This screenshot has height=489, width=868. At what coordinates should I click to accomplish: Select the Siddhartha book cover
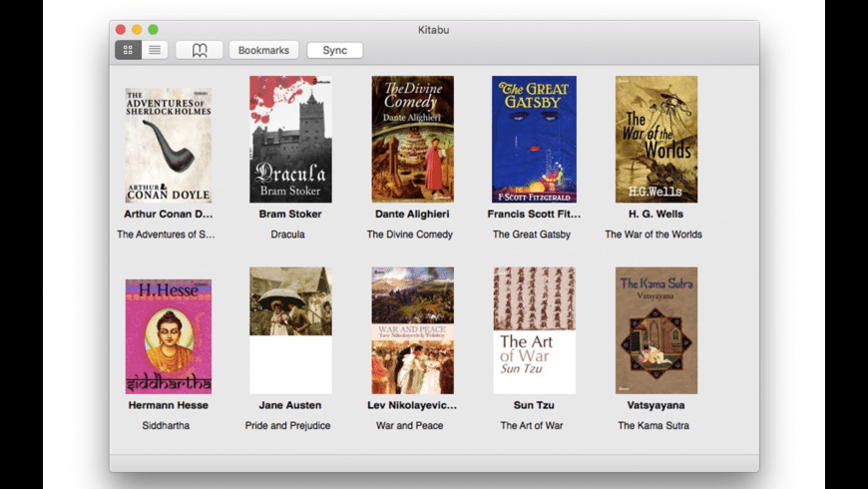[169, 336]
